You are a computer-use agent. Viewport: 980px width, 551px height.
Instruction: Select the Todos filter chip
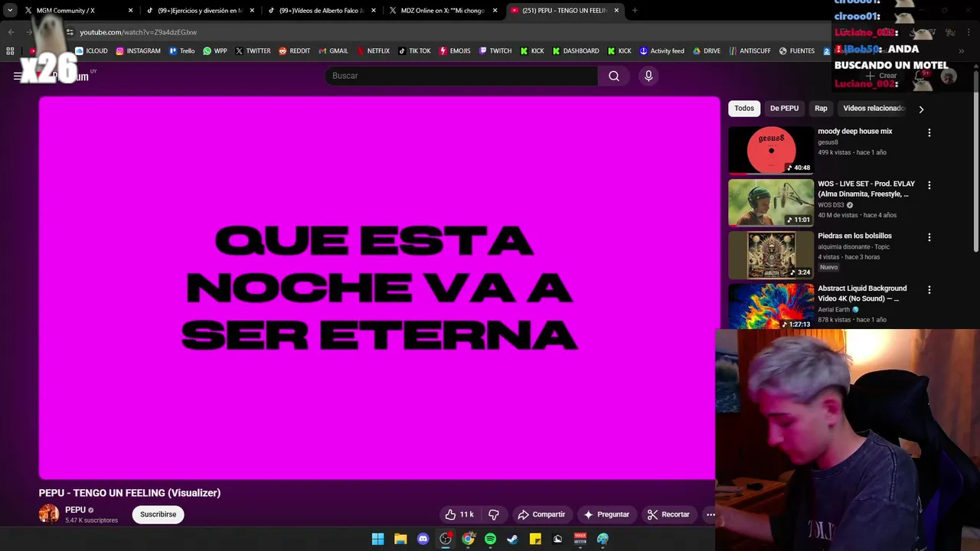pyautogui.click(x=744, y=109)
